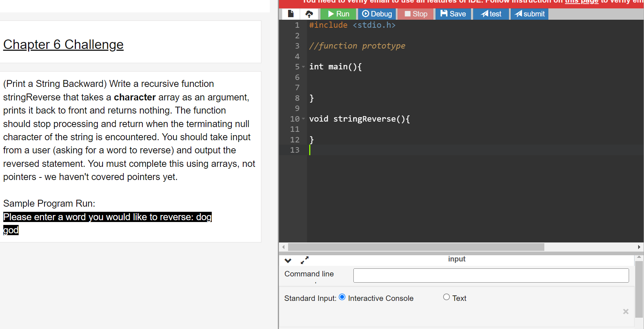Click the input panel header label

click(x=457, y=259)
